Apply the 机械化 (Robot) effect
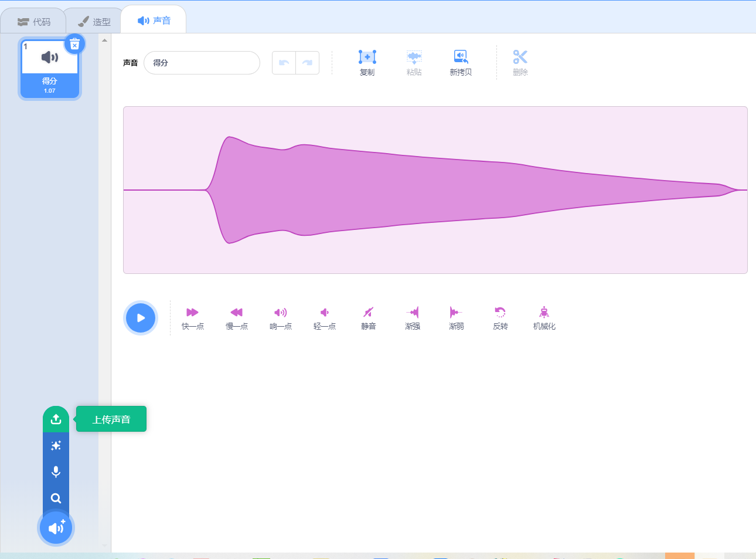 click(x=544, y=318)
